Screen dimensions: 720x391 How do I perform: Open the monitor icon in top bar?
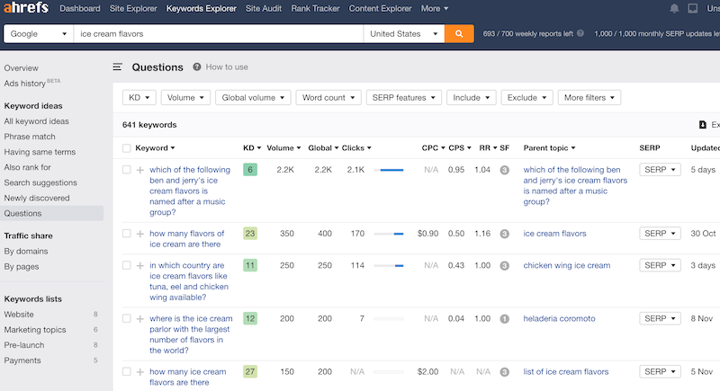click(693, 8)
